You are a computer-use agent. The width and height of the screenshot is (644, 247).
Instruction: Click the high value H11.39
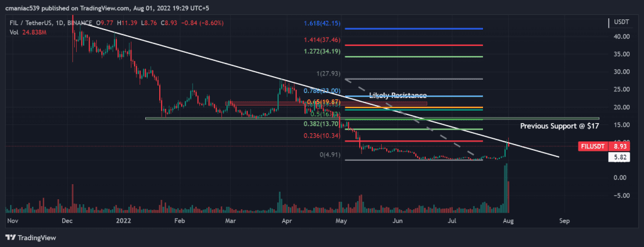click(127, 23)
